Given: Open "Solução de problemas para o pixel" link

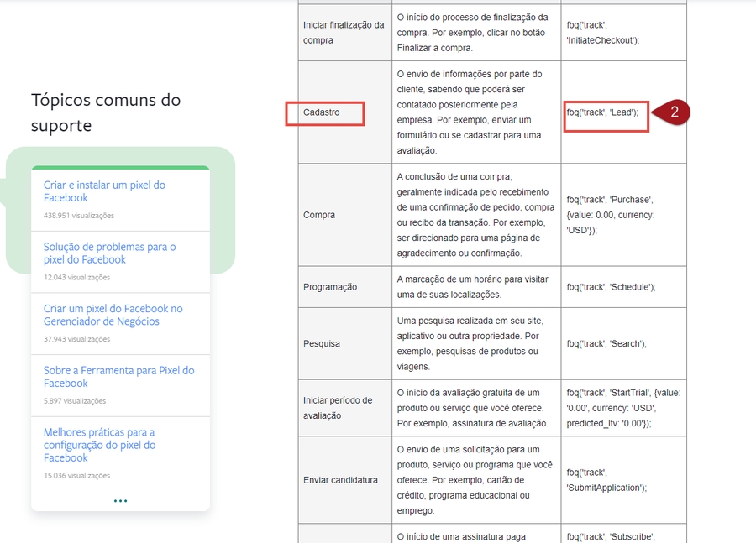Looking at the screenshot, I should tap(109, 253).
